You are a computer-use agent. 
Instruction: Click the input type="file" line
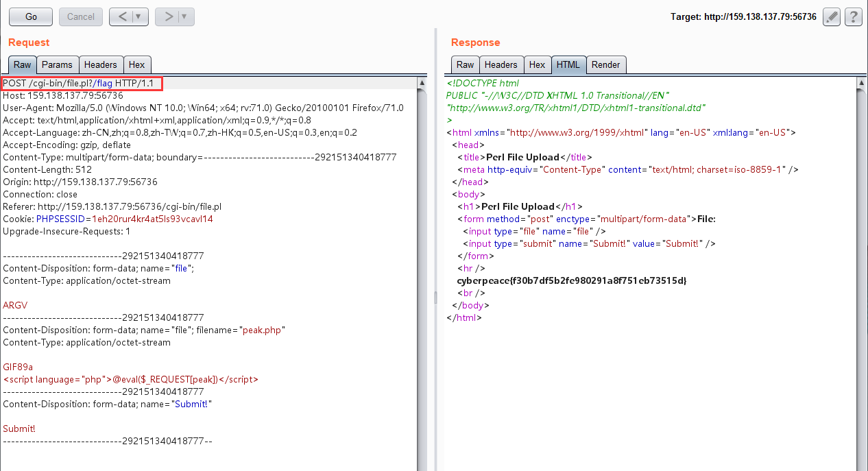(534, 232)
